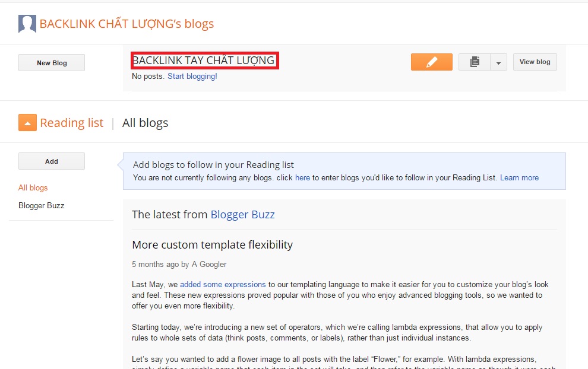Follow the 'added some expressions' link
Image resolution: width=588 pixels, height=369 pixels.
coord(223,284)
